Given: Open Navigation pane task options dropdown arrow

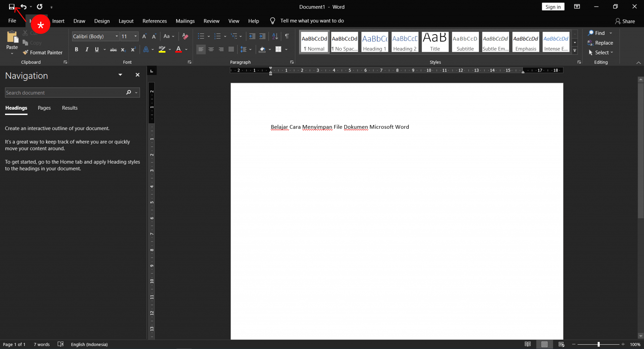Looking at the screenshot, I should pos(120,75).
